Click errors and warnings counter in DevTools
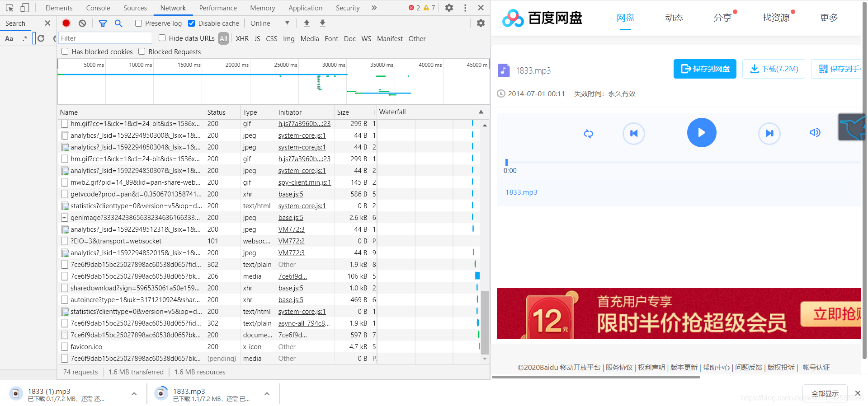The height and width of the screenshot is (406, 868). (422, 8)
